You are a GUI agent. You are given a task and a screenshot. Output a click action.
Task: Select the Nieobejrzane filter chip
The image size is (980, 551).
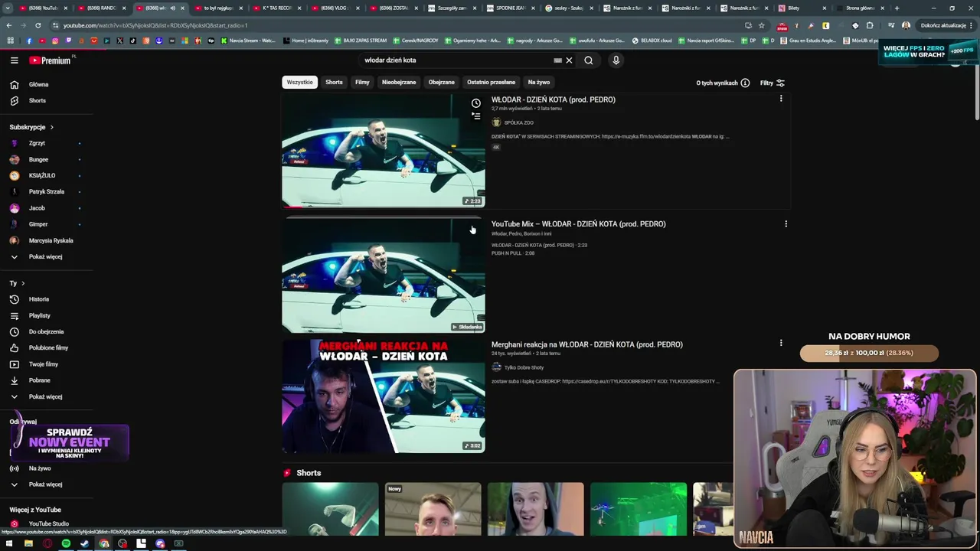point(399,82)
